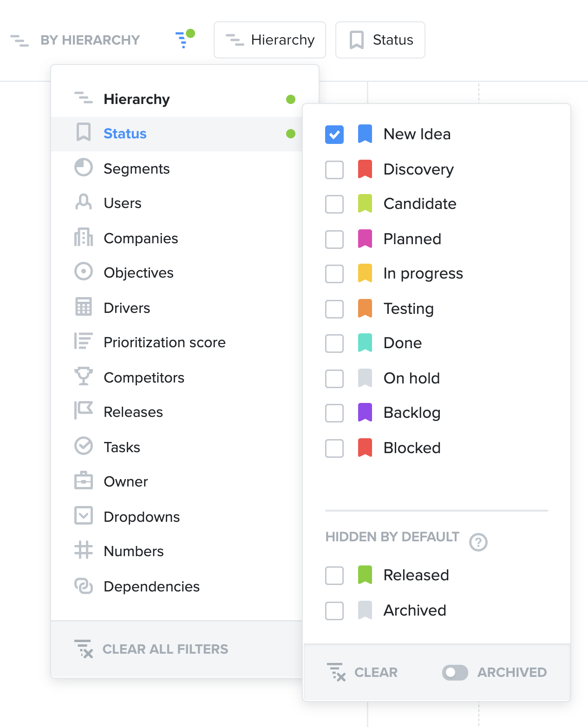Click Clear All Filters
This screenshot has width=588, height=727.
point(151,649)
